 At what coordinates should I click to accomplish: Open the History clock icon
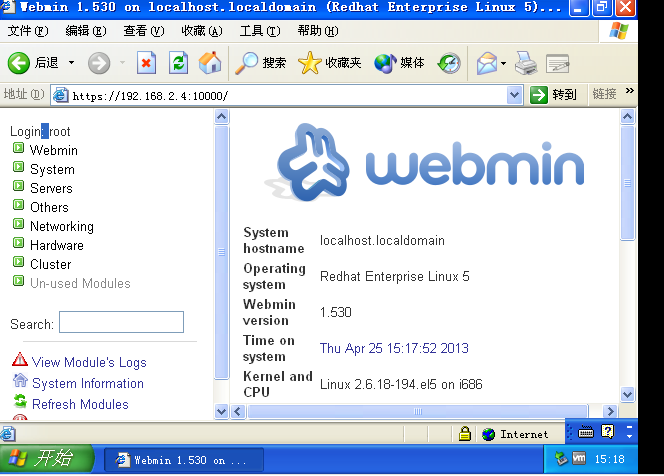click(449, 64)
